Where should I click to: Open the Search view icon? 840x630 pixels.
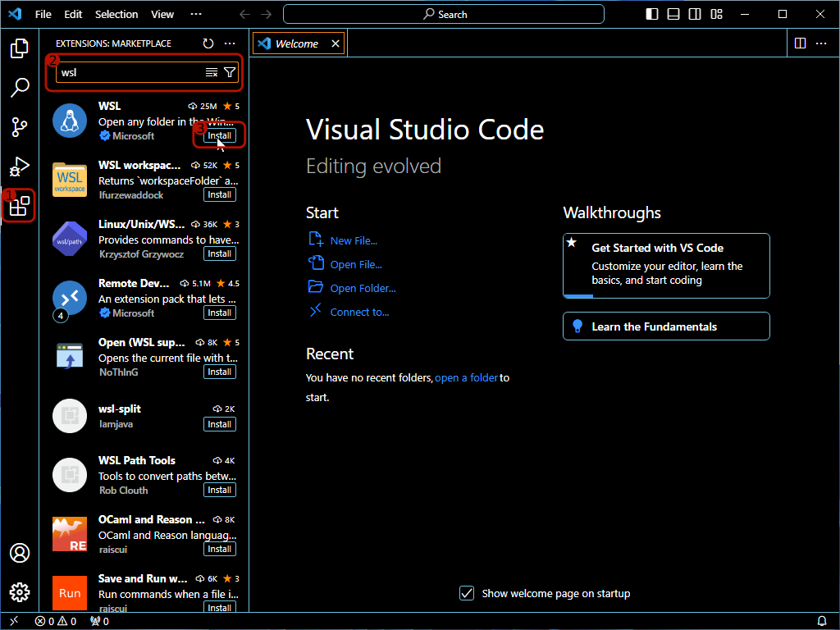pyautogui.click(x=20, y=87)
